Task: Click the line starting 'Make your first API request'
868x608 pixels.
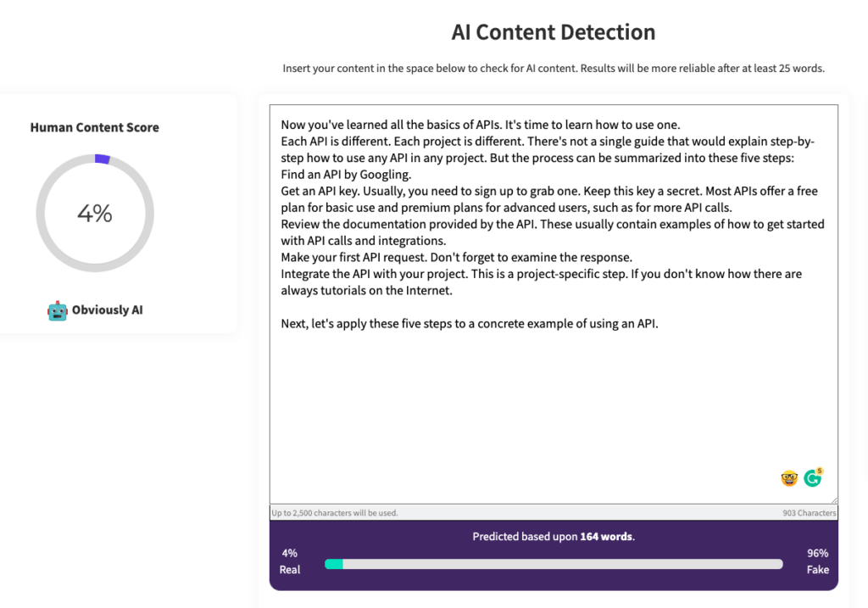Action: (x=457, y=258)
